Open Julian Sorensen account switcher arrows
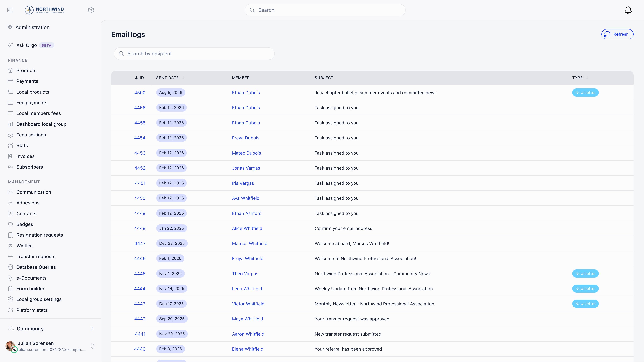The width and height of the screenshot is (644, 362). click(93, 346)
